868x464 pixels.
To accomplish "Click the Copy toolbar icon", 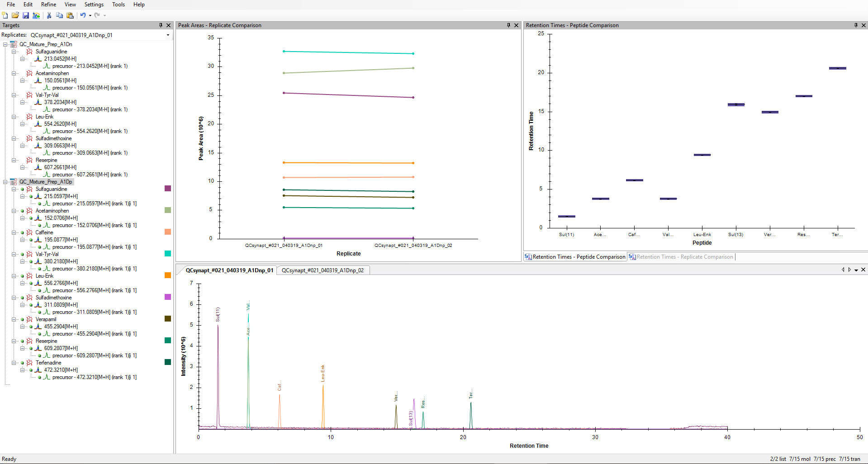I will pos(59,15).
